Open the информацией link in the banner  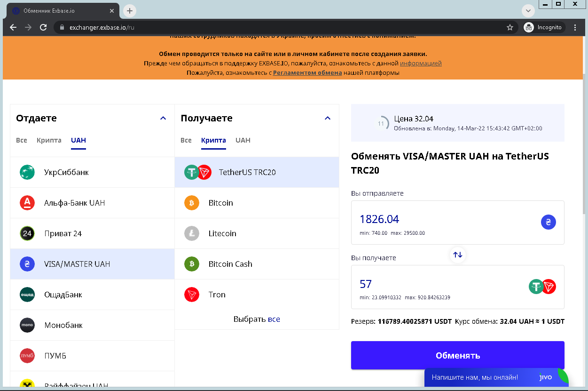click(x=421, y=63)
